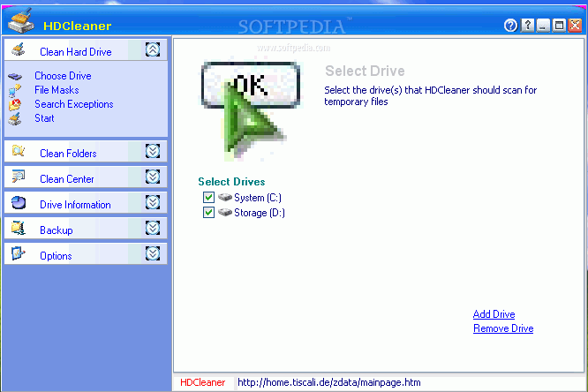Go to Search Exceptions

(74, 104)
